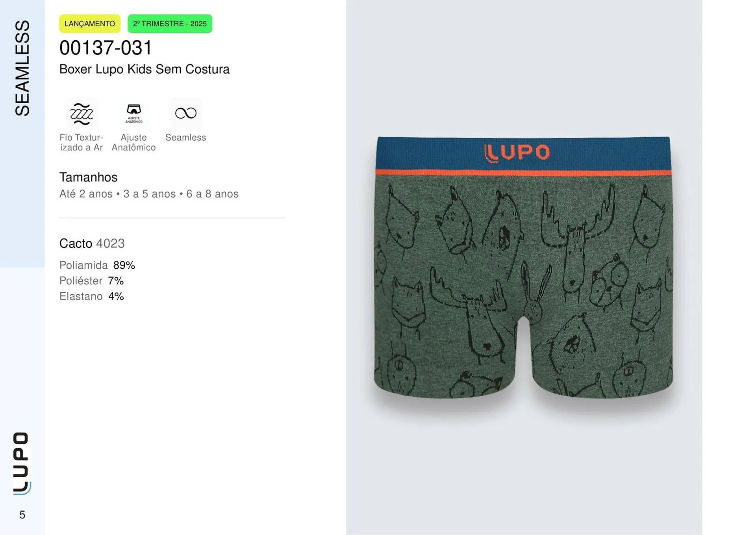
Task: Click the vertical SEAMLESS section label
Action: 22,68
